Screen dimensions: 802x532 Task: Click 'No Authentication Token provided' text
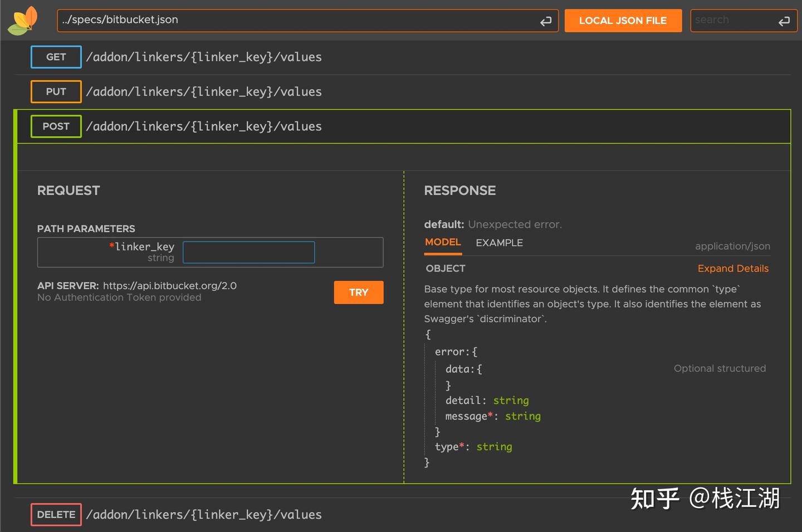(x=119, y=298)
